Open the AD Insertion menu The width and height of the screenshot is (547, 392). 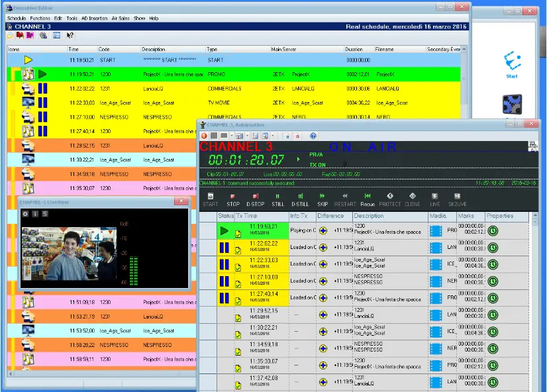94,19
